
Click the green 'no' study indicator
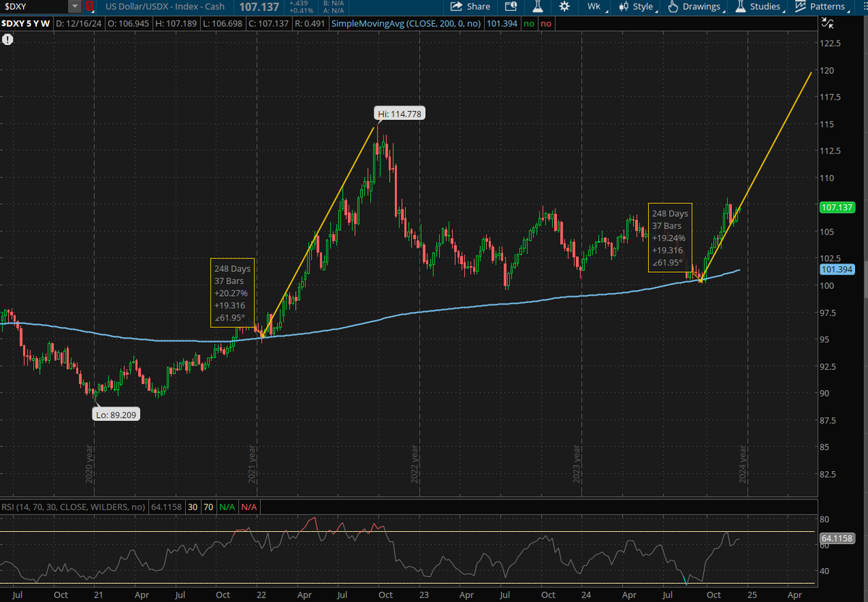pyautogui.click(x=529, y=24)
